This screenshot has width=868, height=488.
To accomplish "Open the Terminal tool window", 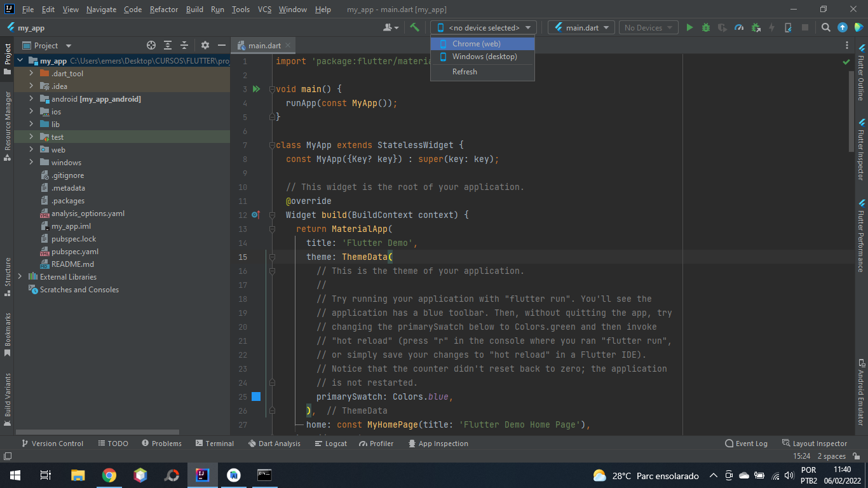I will pos(215,444).
